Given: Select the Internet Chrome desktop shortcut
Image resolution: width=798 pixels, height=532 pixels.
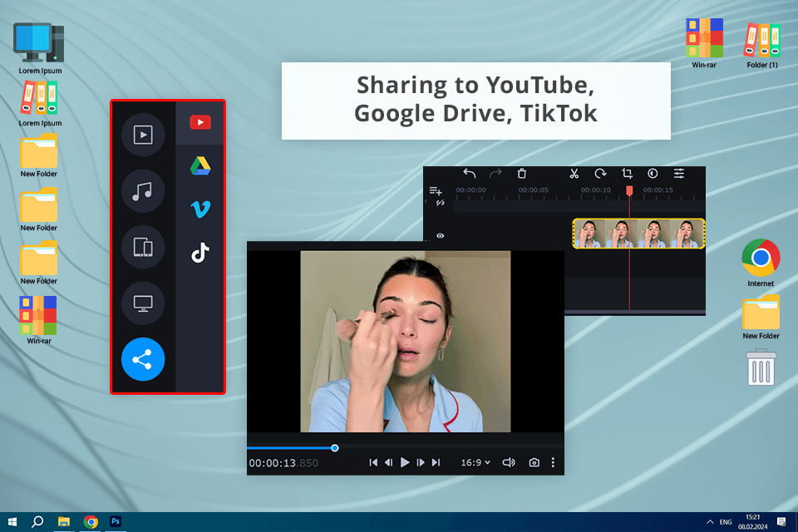Looking at the screenshot, I should pos(761,263).
